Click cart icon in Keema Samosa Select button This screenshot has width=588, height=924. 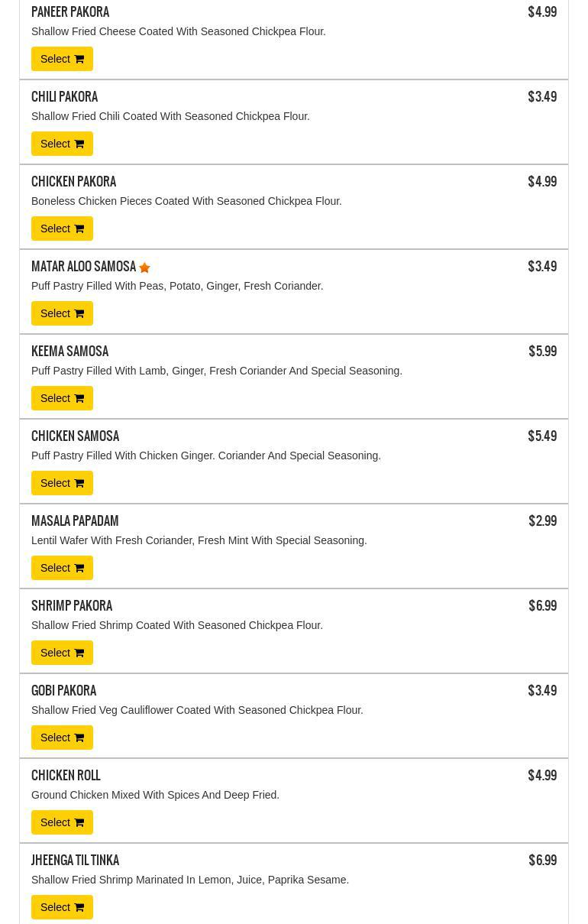coord(79,398)
